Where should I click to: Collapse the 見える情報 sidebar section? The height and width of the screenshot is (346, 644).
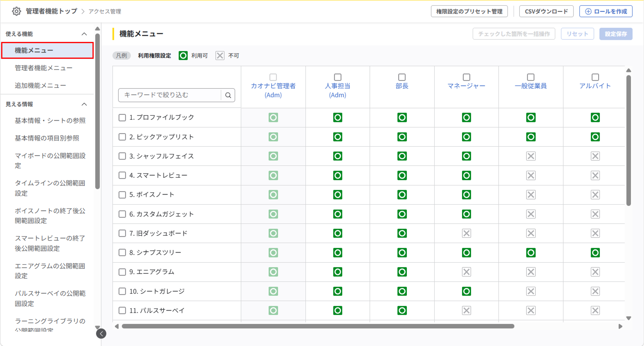pyautogui.click(x=84, y=104)
